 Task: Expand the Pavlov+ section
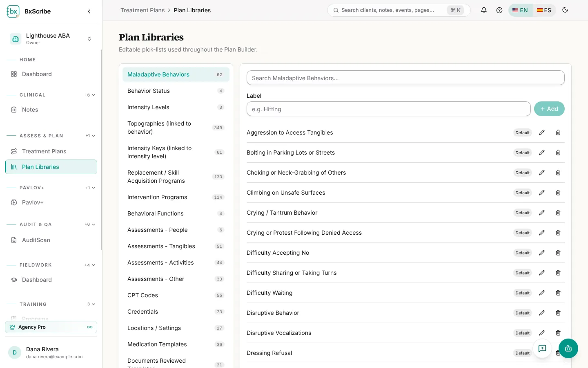point(90,188)
